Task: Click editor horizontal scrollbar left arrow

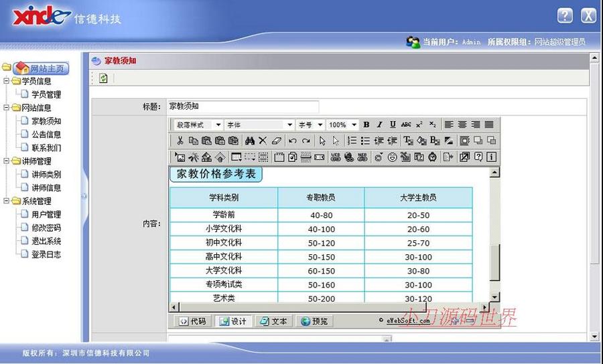Action: point(174,307)
